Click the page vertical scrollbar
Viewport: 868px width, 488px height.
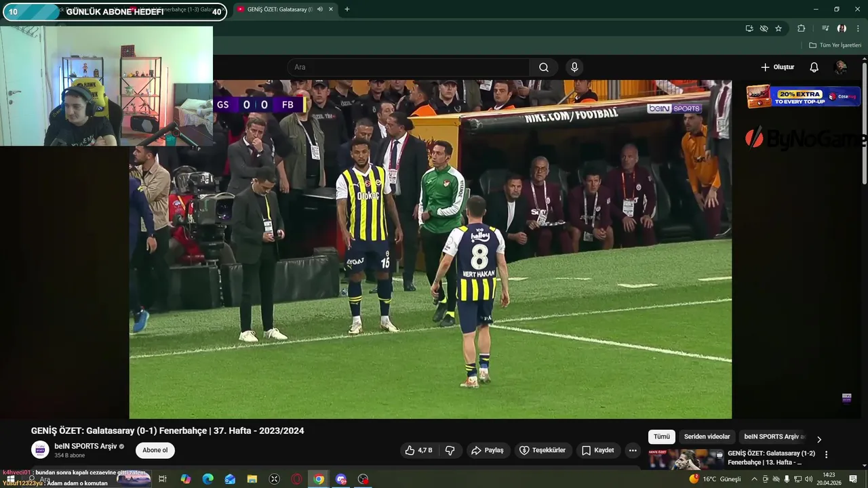[864, 122]
